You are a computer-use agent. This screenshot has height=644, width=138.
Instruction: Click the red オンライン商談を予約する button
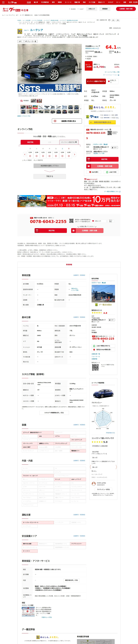pos(96,81)
